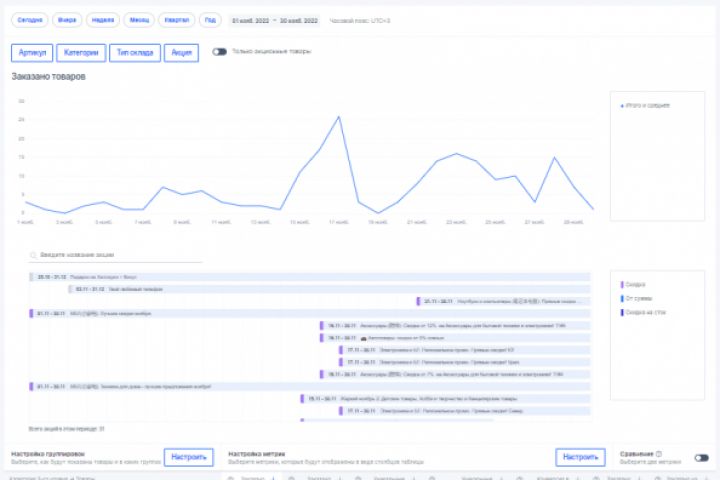Select the Сегодня period chip

pos(29,20)
